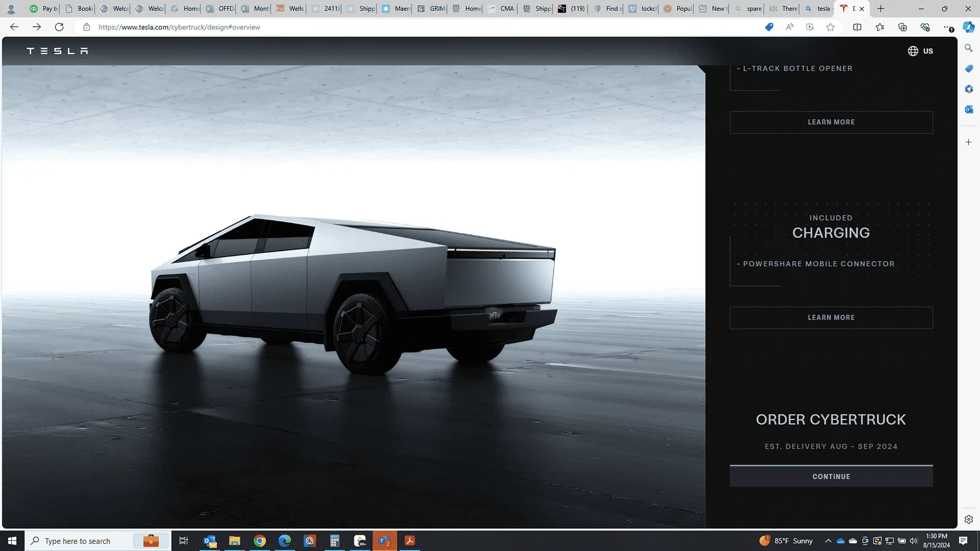Open Collections icon in toolbar

(x=903, y=27)
